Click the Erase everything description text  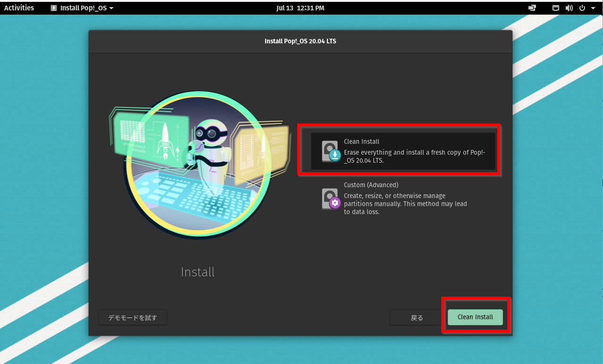(415, 156)
